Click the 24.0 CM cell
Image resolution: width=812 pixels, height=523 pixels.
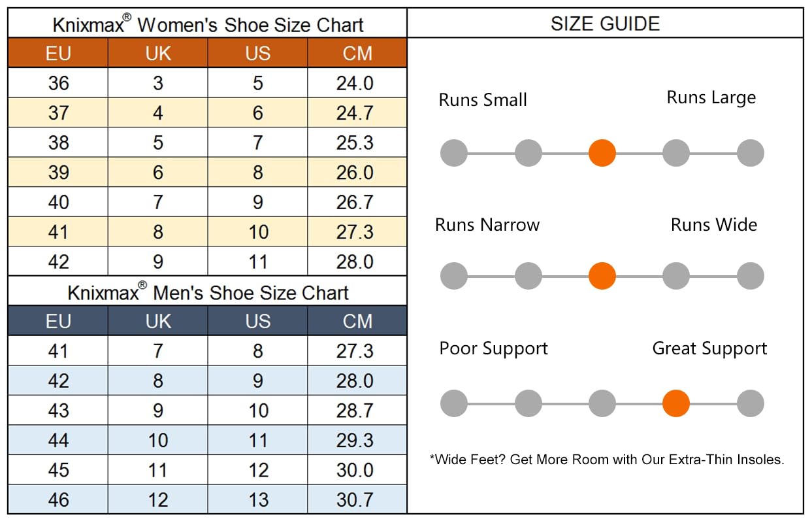click(x=357, y=83)
